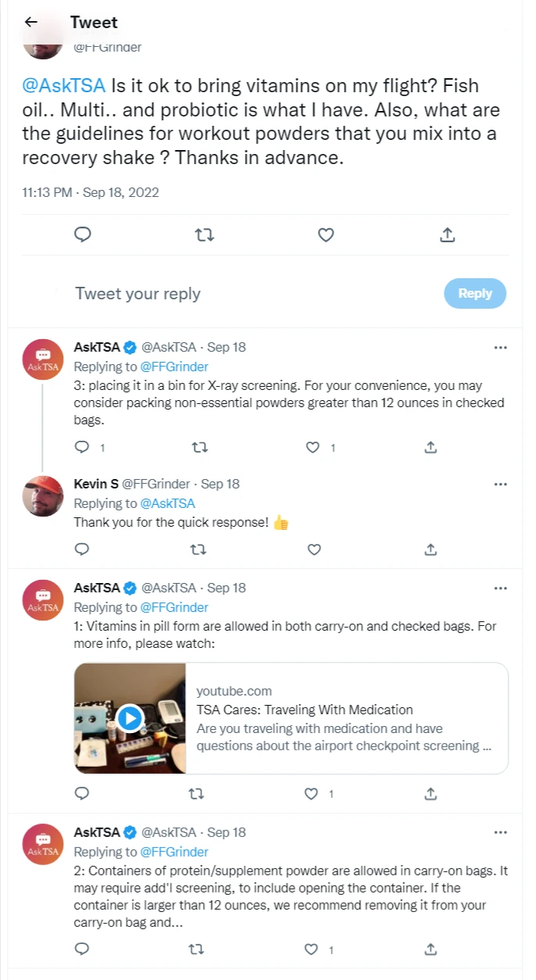Like the main tweet with heart icon

tap(326, 234)
